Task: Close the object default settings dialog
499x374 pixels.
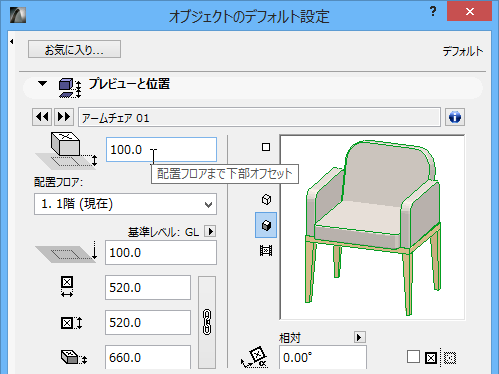Action: coord(469,12)
